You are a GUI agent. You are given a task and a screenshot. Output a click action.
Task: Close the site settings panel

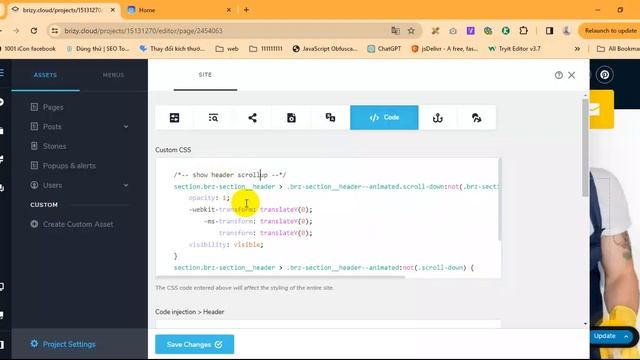(572, 75)
